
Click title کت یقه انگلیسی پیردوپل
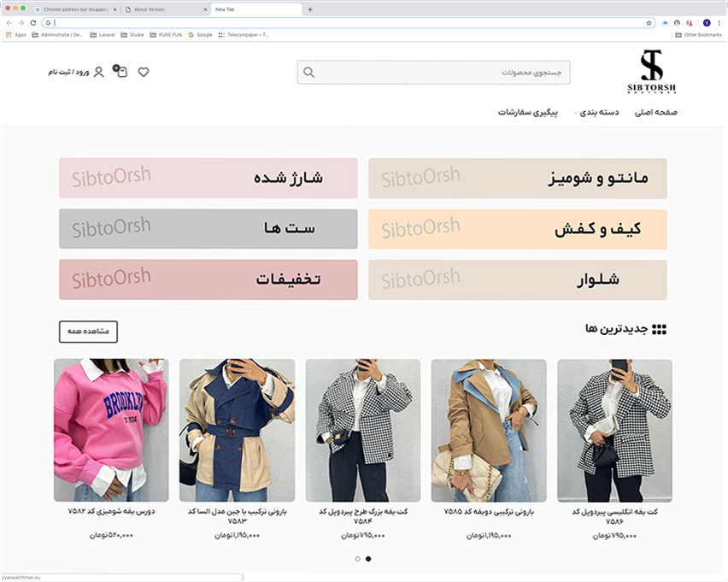tap(614, 516)
